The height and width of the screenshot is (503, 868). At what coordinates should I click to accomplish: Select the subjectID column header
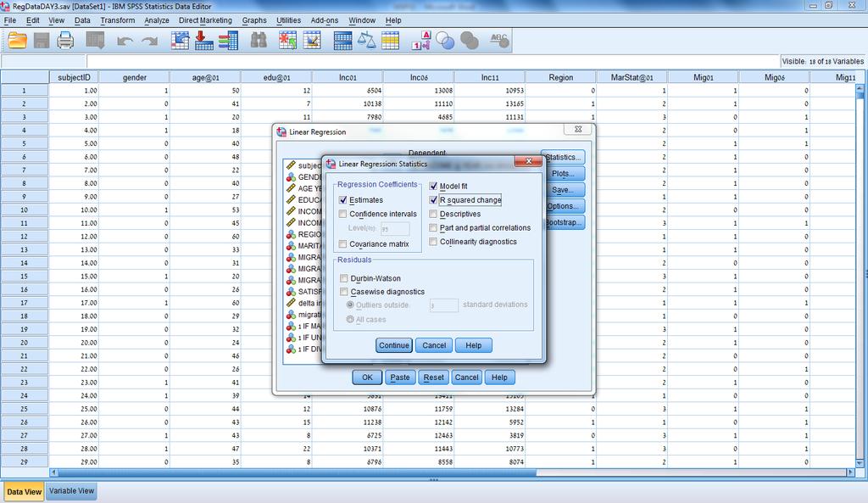click(x=74, y=77)
